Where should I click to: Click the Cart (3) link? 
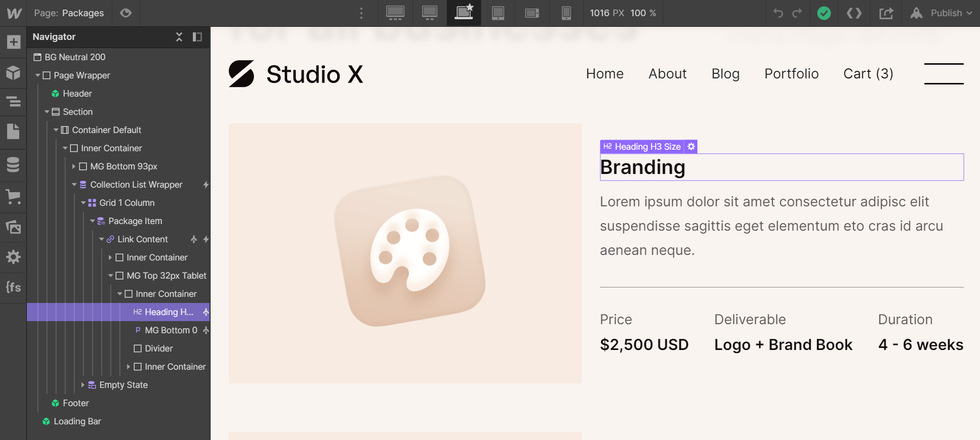coord(868,74)
